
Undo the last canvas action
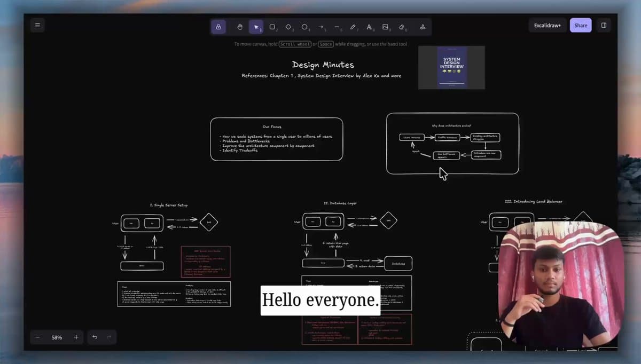95,337
